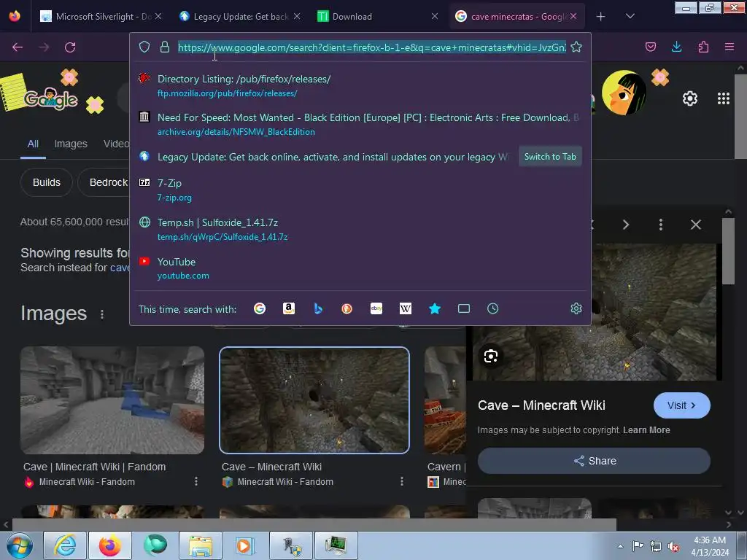Image resolution: width=747 pixels, height=560 pixels.
Task: Click Switch to Tab button
Action: (550, 157)
